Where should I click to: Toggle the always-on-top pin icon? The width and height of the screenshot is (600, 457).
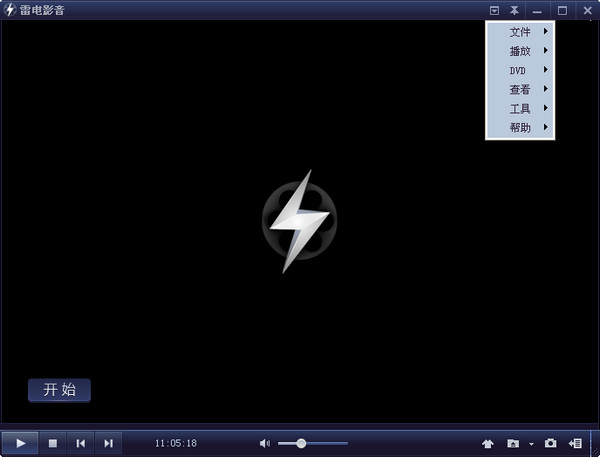[x=514, y=10]
